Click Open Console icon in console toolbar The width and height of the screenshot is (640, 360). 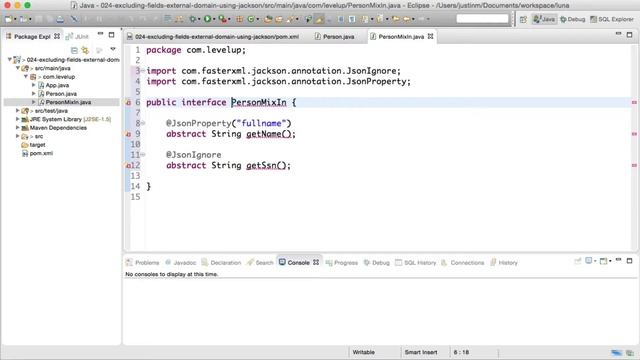[603, 261]
